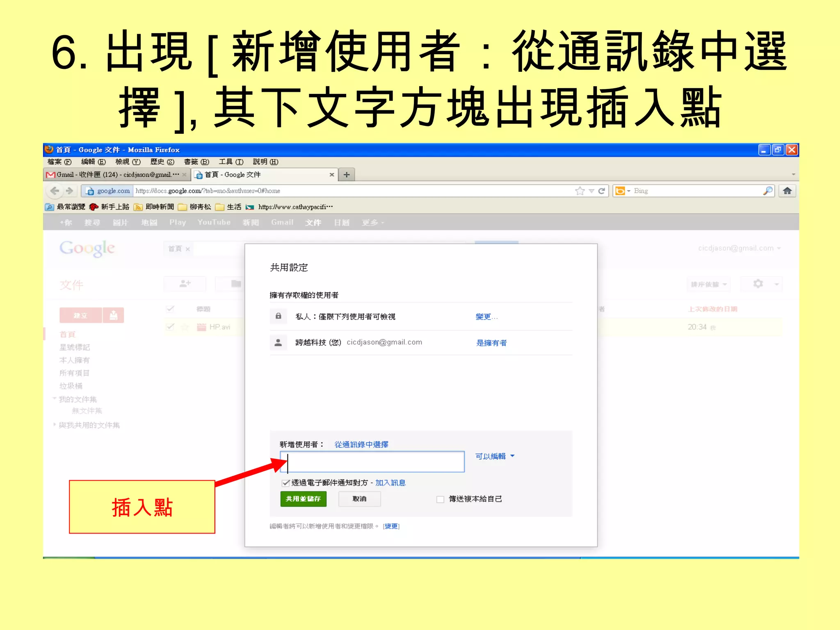
Task: Select 本人擁有 in the sidebar
Action: click(74, 360)
